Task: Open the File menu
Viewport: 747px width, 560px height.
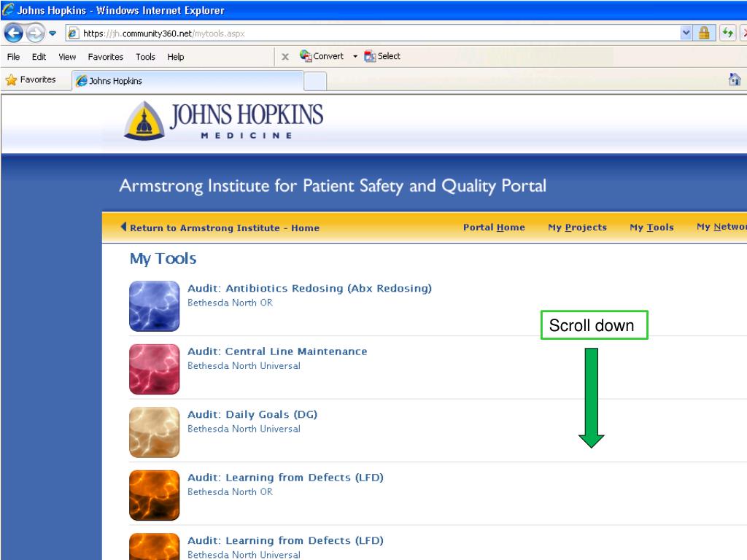Action: (13, 57)
